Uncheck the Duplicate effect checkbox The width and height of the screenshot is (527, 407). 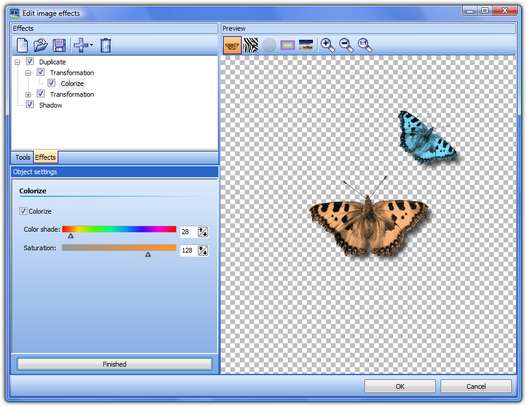30,61
